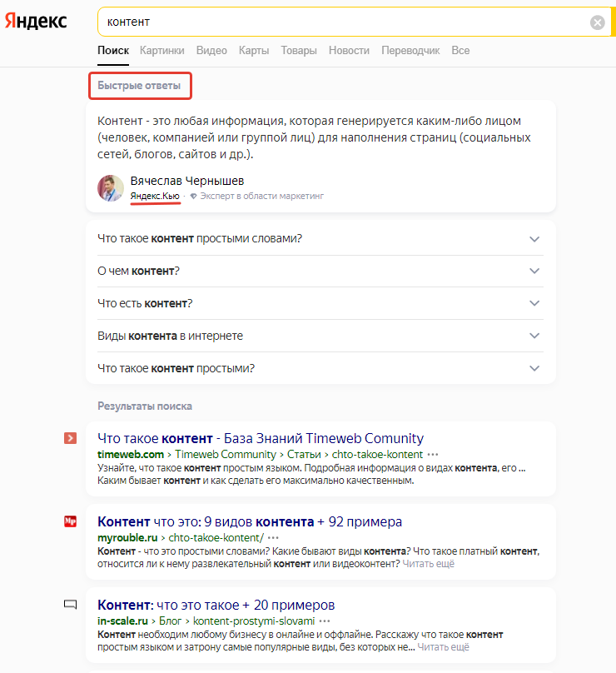Image resolution: width=616 pixels, height=673 pixels.
Task: Click the kontent-prostymi-slovami breadcrumb
Action: 254,621
